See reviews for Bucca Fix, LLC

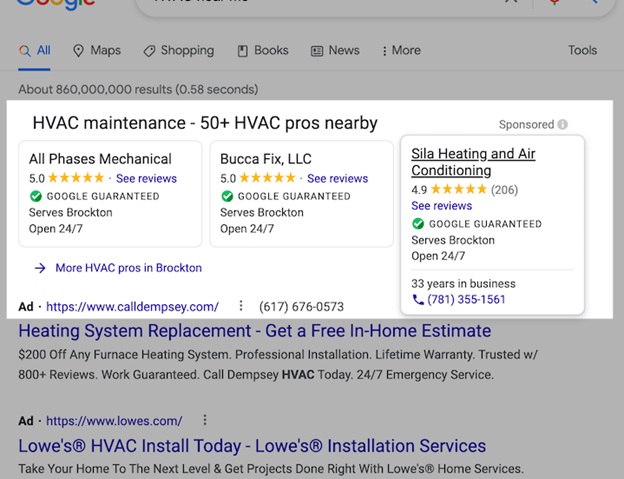coord(337,179)
